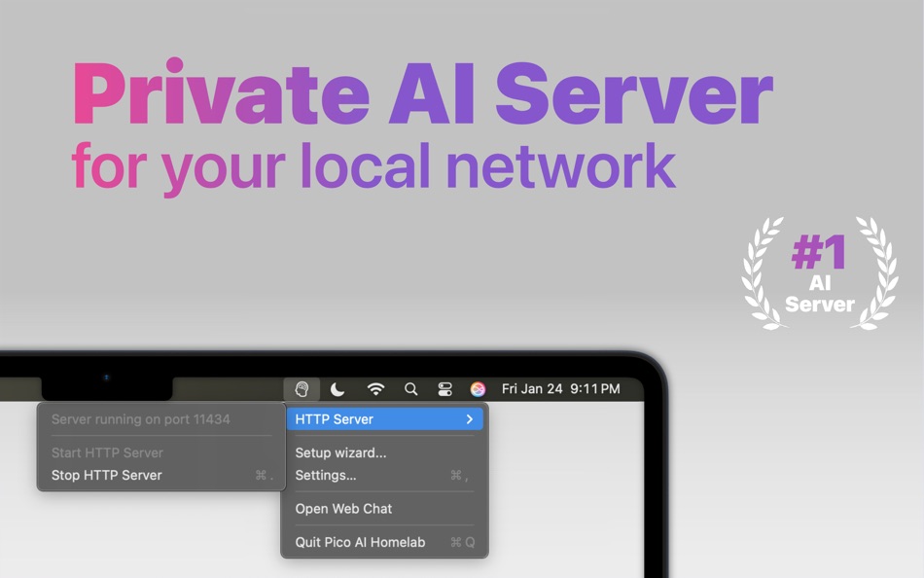The width and height of the screenshot is (924, 578).
Task: Click disabled Start HTTP Server item
Action: (x=161, y=453)
